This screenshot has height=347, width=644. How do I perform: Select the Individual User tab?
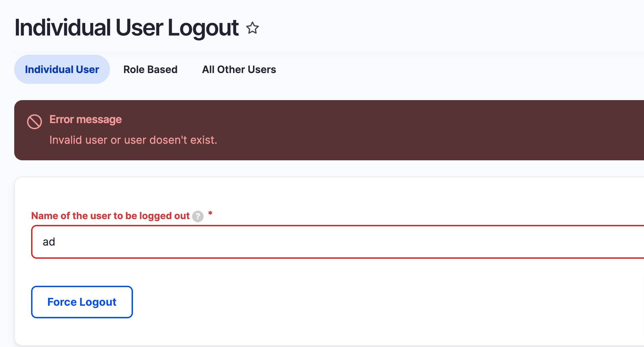coord(62,69)
